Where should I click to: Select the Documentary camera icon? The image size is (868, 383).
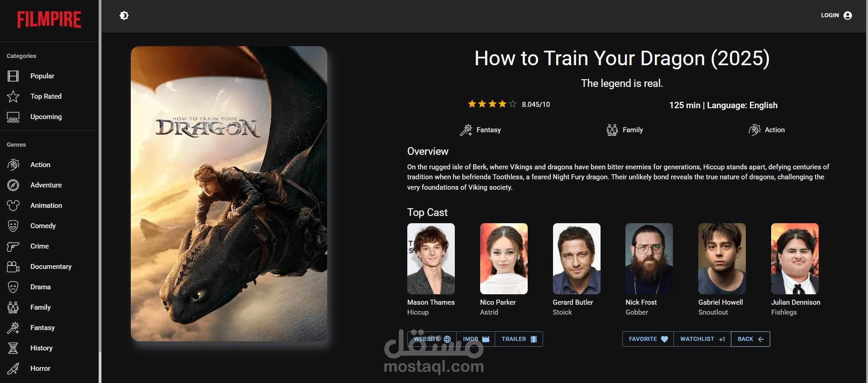(x=13, y=267)
